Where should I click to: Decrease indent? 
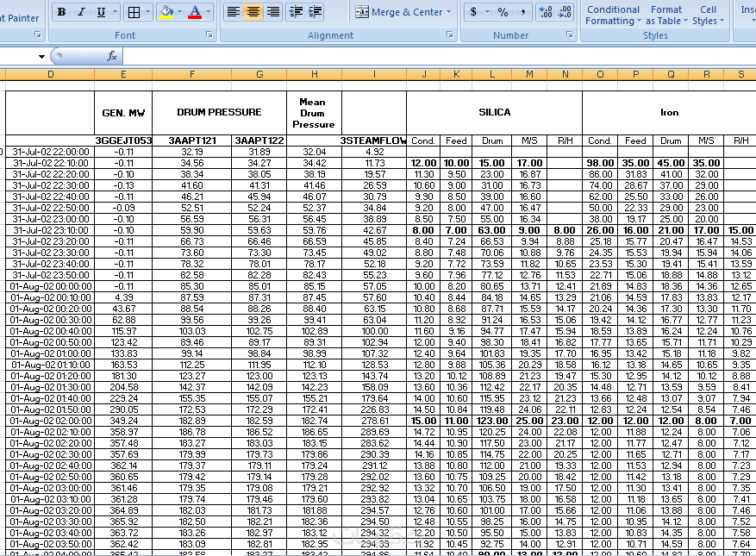coord(295,12)
